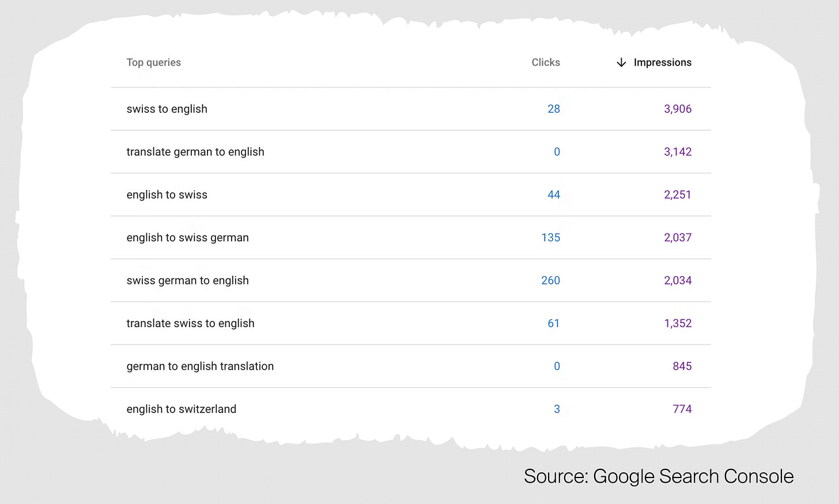Image resolution: width=839 pixels, height=504 pixels.
Task: Select the Top queries column header
Action: tap(154, 62)
